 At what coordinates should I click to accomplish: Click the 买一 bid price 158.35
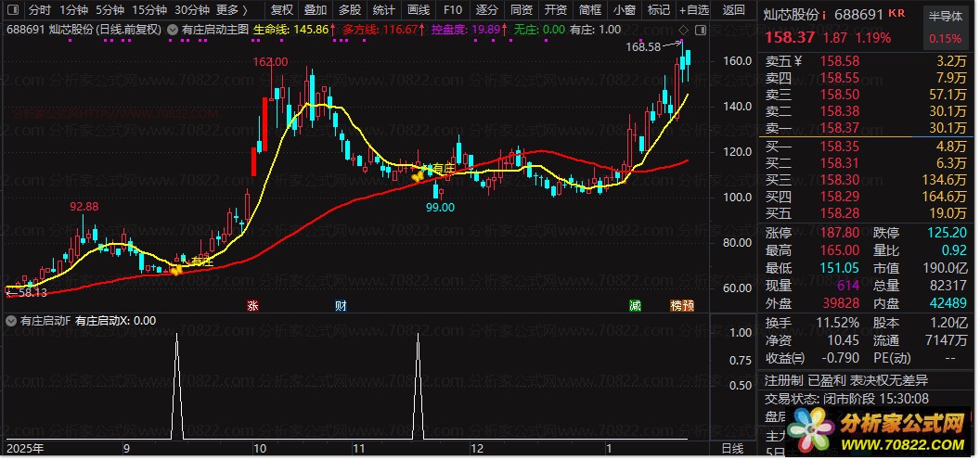839,146
